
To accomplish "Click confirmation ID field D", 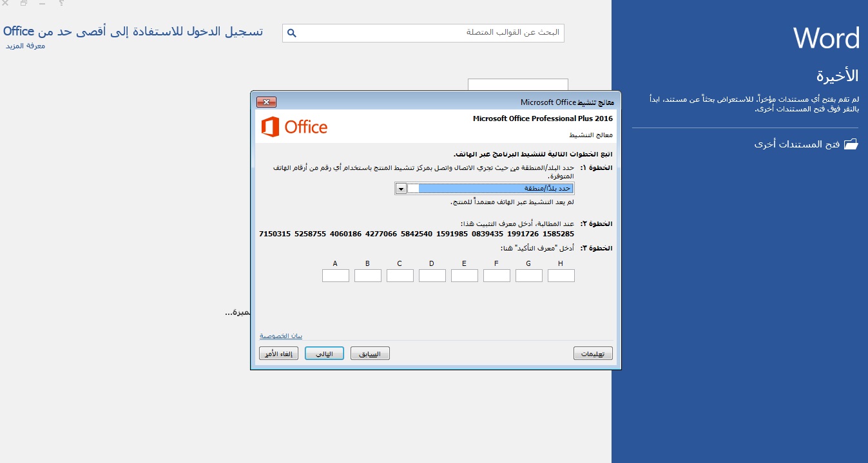I will (432, 276).
